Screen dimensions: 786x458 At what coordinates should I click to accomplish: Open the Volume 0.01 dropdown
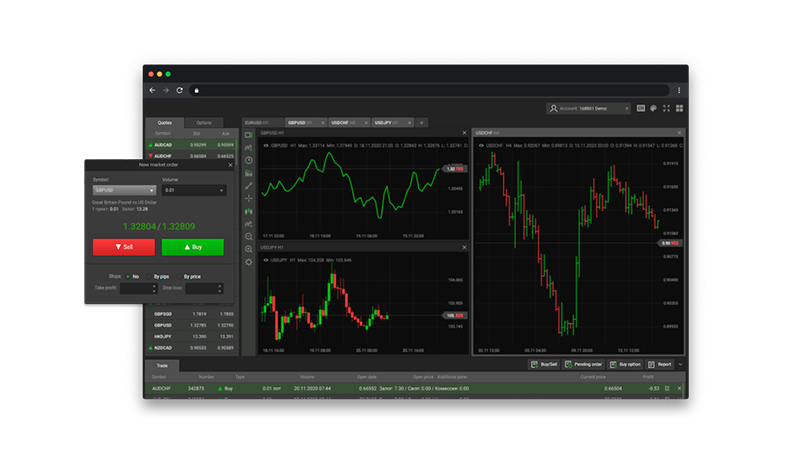(193, 189)
